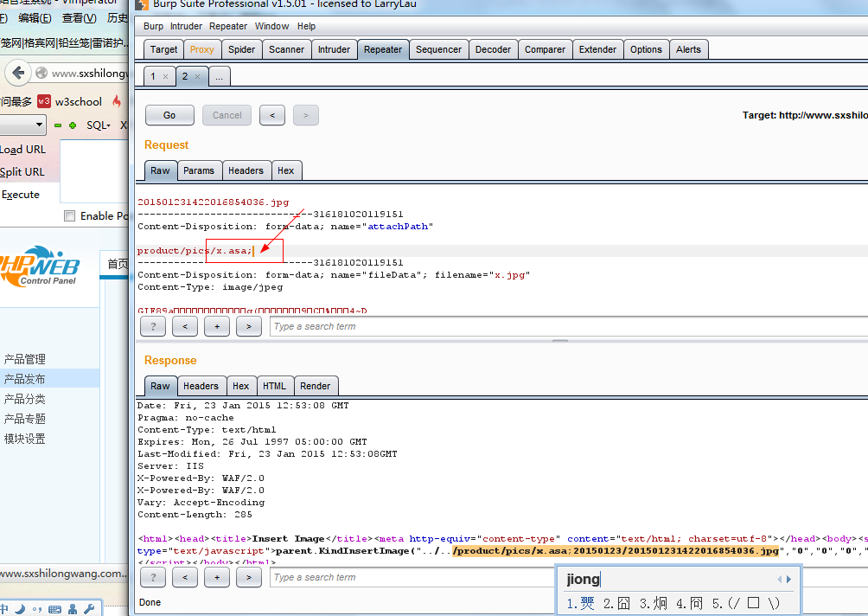Open a new Repeater tab with ellipsis
The width and height of the screenshot is (868, 616).
[x=220, y=76]
